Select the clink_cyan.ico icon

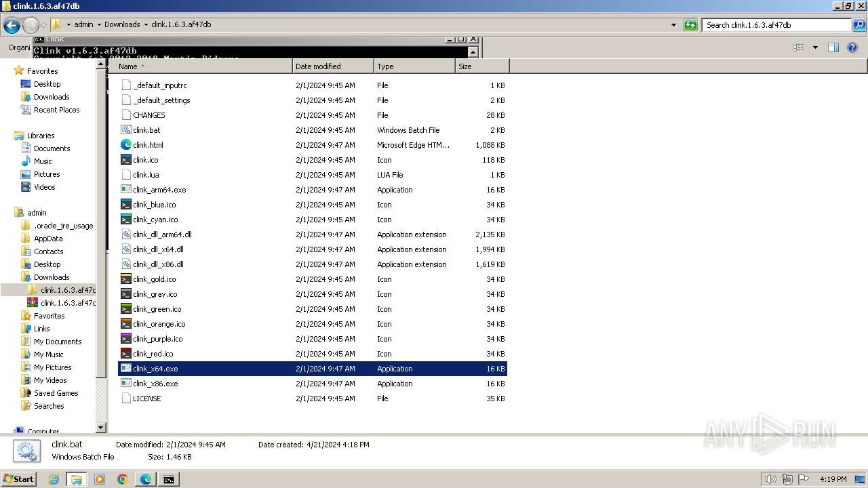[125, 220]
